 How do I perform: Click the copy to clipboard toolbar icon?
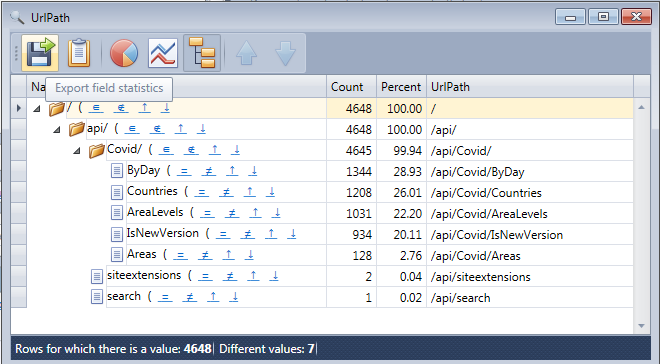pyautogui.click(x=79, y=53)
